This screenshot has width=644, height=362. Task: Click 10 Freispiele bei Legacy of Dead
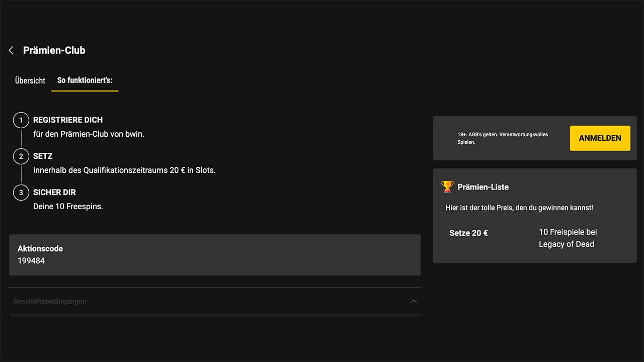[568, 238]
